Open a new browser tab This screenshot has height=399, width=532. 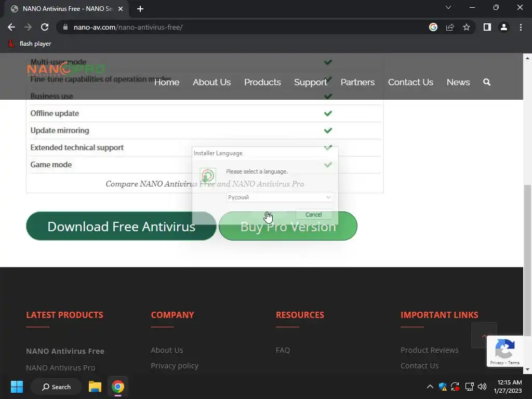[x=140, y=9]
